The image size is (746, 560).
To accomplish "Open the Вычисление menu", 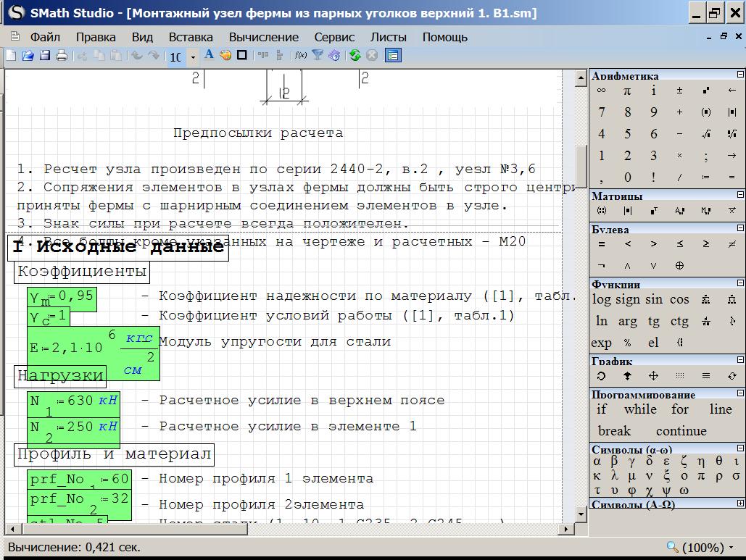I will click(263, 37).
